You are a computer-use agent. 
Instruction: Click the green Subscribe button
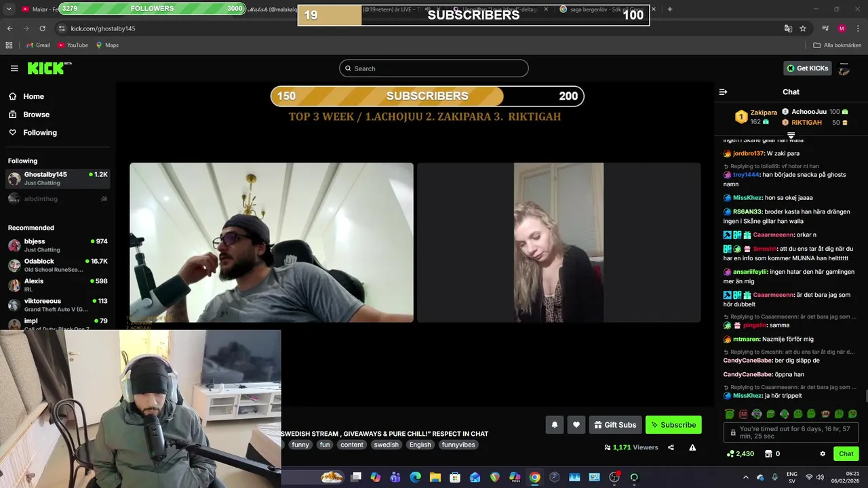(x=673, y=425)
